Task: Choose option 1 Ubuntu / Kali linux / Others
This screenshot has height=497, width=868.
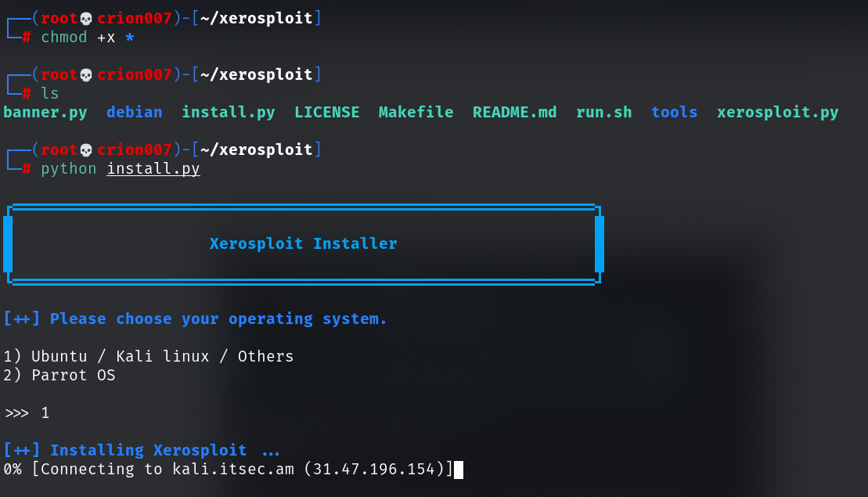Action: [x=149, y=356]
